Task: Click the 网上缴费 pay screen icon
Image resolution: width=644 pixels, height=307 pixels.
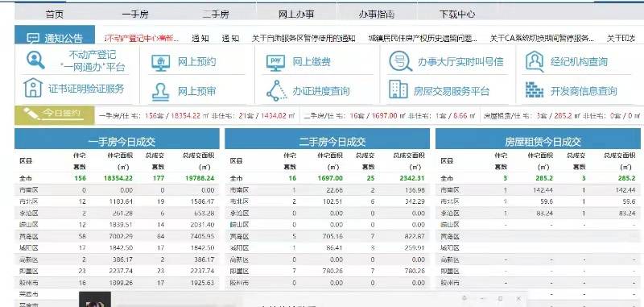Action: click(275, 63)
